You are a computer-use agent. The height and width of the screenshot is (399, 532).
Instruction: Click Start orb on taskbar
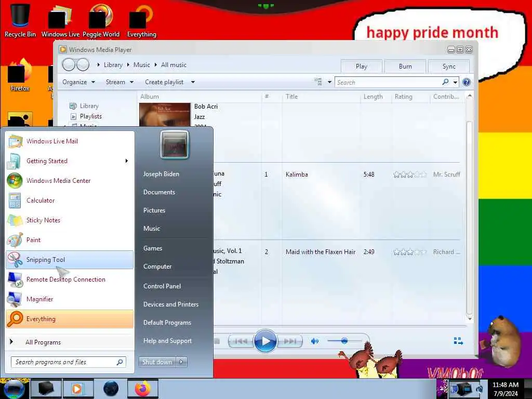pos(14,389)
